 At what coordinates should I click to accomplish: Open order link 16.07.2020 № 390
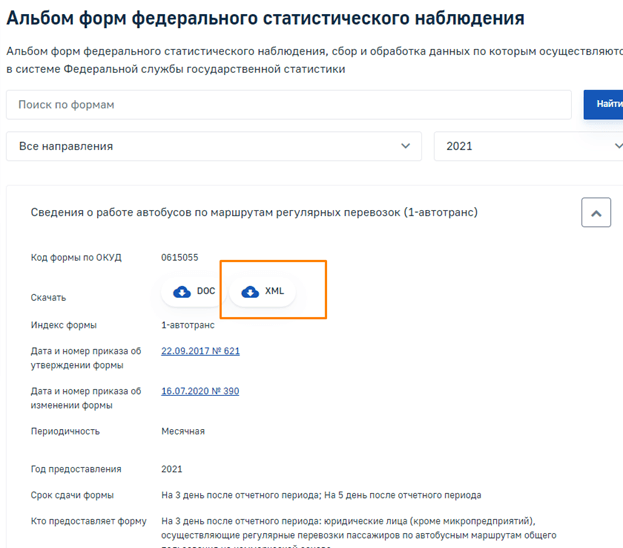200,391
